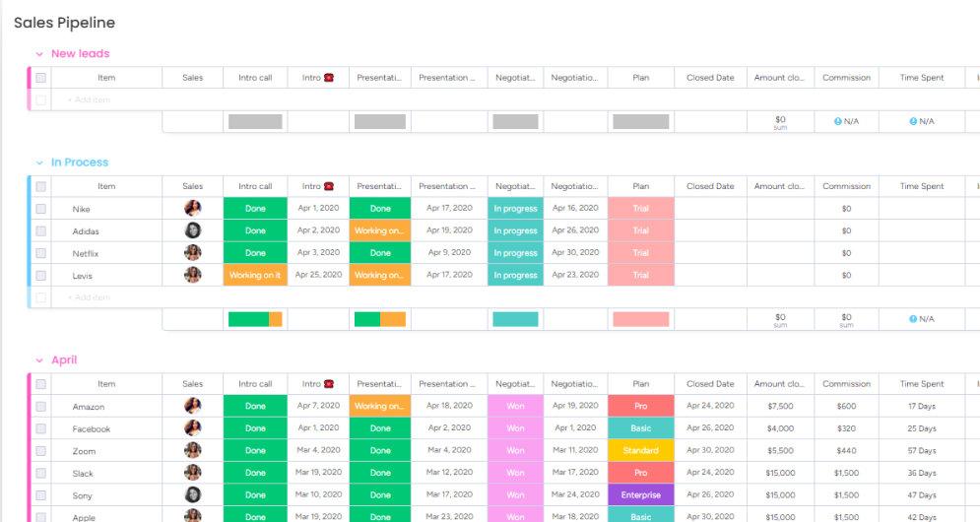The height and width of the screenshot is (522, 980).
Task: Click the sales avatar in the Levis row
Action: coord(193,275)
